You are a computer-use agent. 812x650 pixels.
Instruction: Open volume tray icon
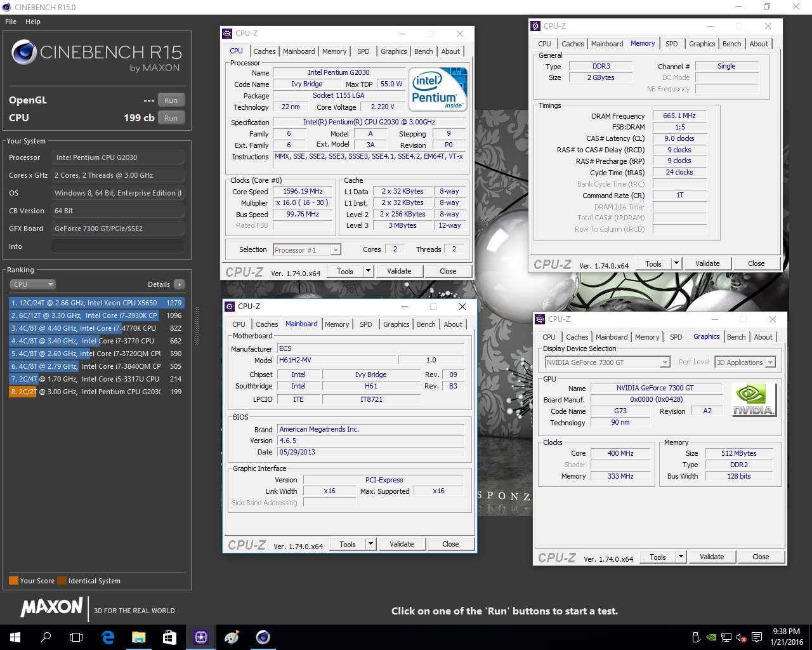point(740,637)
